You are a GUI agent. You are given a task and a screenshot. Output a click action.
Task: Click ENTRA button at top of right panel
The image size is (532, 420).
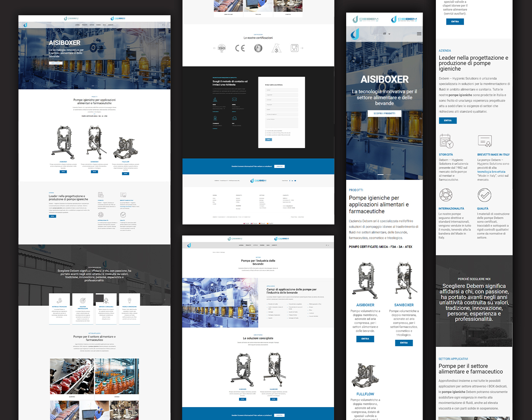click(x=455, y=22)
